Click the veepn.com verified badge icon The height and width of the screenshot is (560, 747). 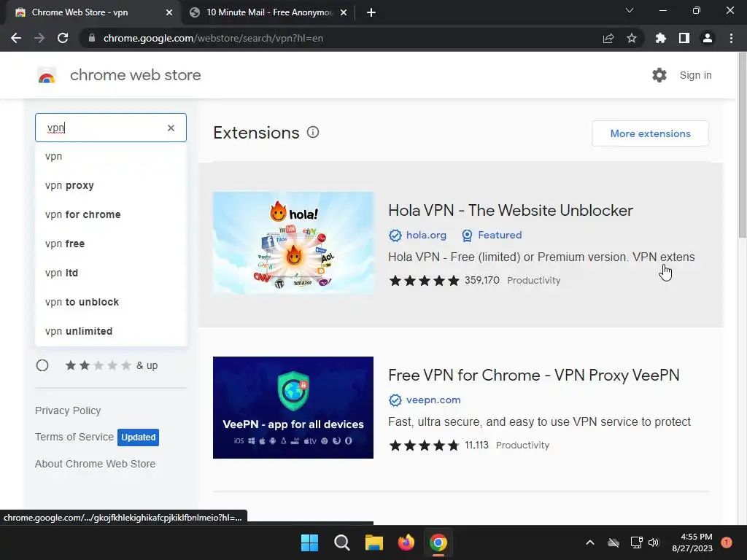395,400
